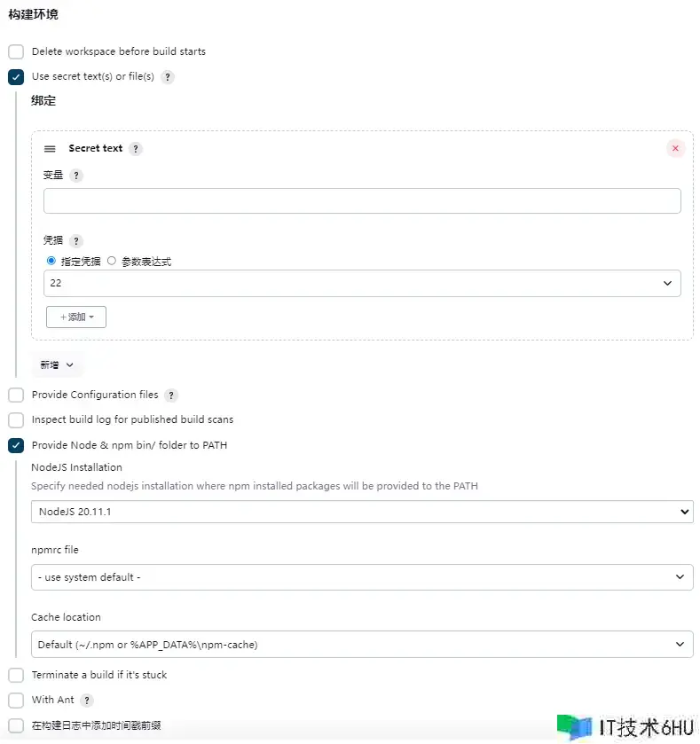Click the drag handle of Secret text
The height and width of the screenshot is (744, 700).
click(50, 149)
